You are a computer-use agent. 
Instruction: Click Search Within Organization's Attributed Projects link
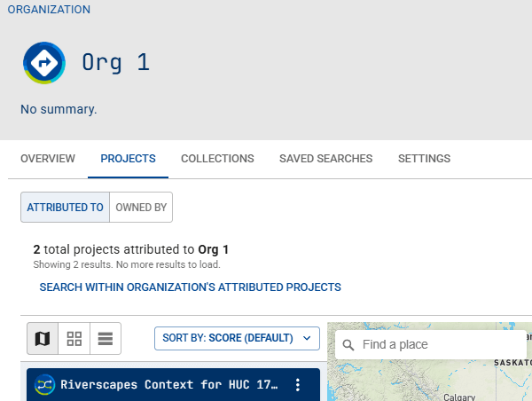(x=190, y=287)
